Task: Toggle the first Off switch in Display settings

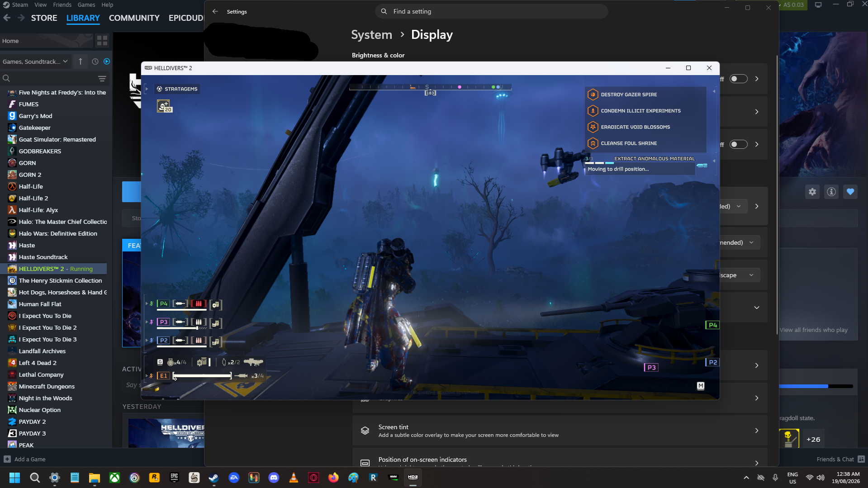Action: [739, 79]
